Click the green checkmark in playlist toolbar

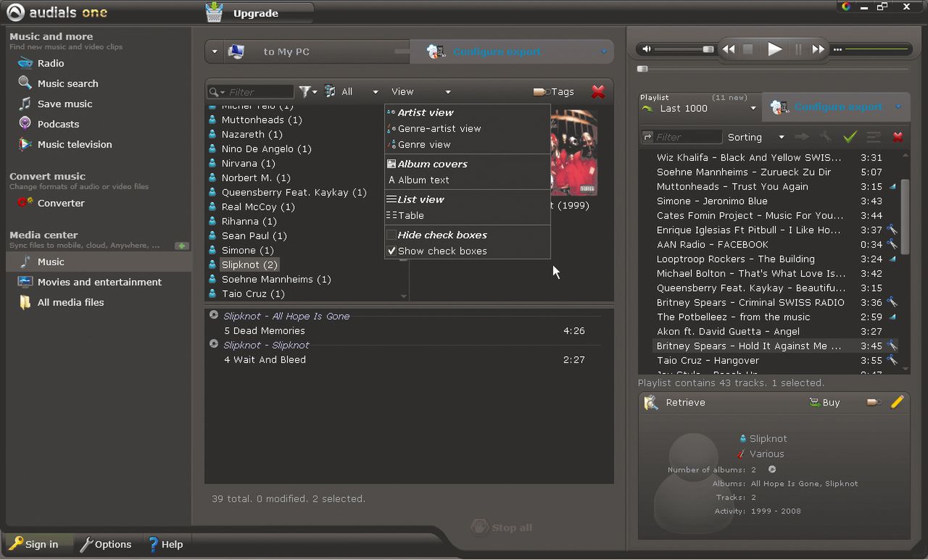pyautogui.click(x=850, y=136)
